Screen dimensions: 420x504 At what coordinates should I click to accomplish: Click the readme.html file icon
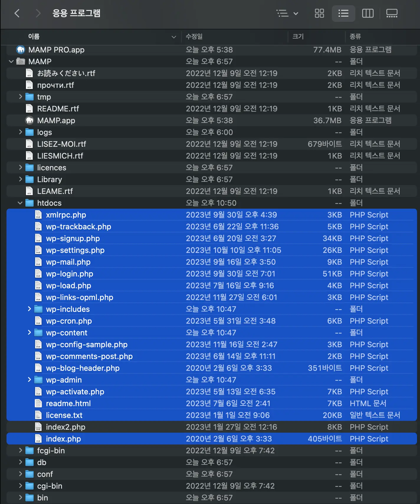pyautogui.click(x=38, y=403)
